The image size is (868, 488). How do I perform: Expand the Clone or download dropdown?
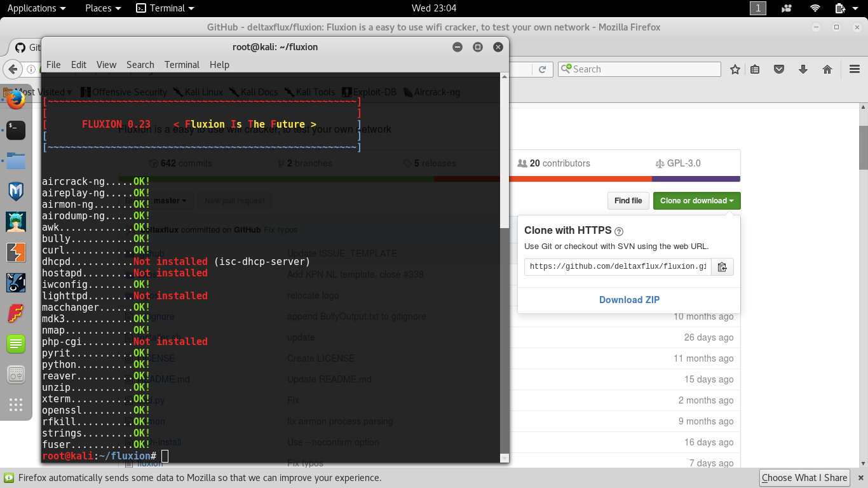pyautogui.click(x=696, y=201)
